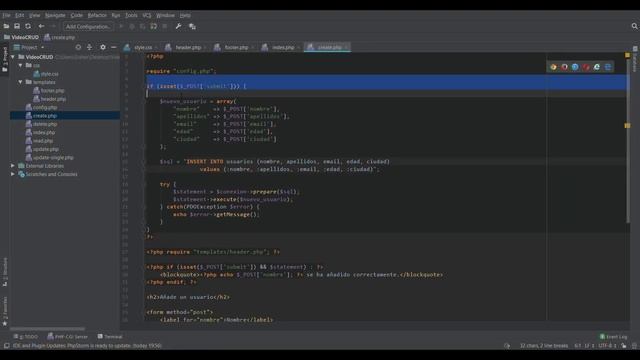Image resolution: width=640 pixels, height=360 pixels.
Task: Open the Refactor menu
Action: click(97, 15)
